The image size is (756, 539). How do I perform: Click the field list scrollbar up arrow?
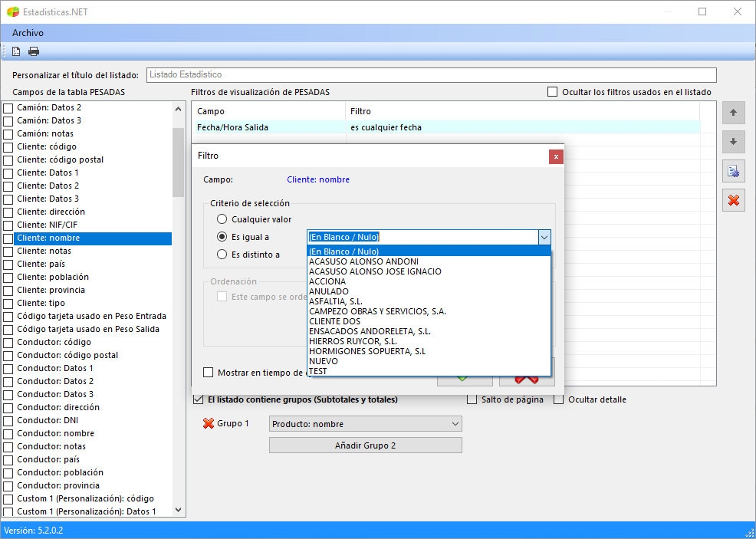point(179,109)
